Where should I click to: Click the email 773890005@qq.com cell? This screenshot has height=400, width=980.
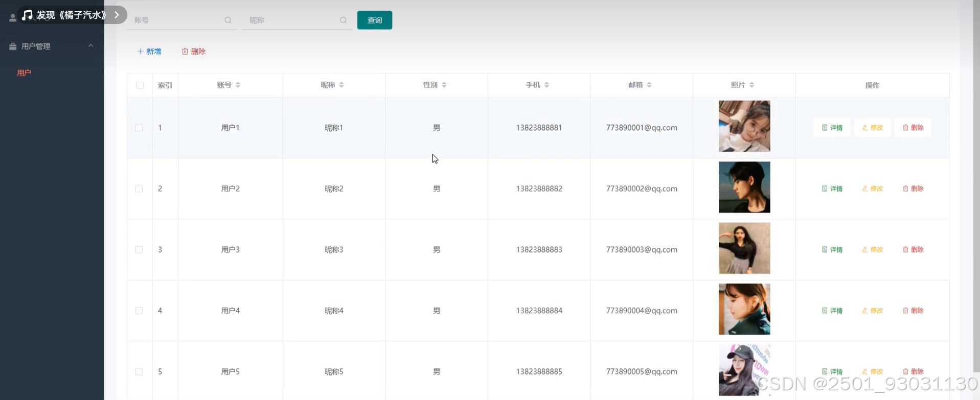[x=642, y=371]
